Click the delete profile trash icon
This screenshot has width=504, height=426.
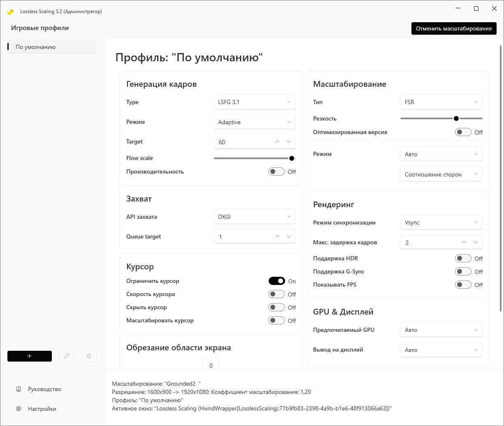[89, 356]
